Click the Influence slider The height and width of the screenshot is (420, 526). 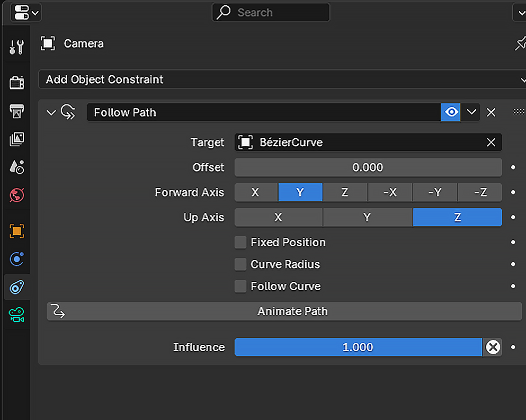pyautogui.click(x=358, y=347)
